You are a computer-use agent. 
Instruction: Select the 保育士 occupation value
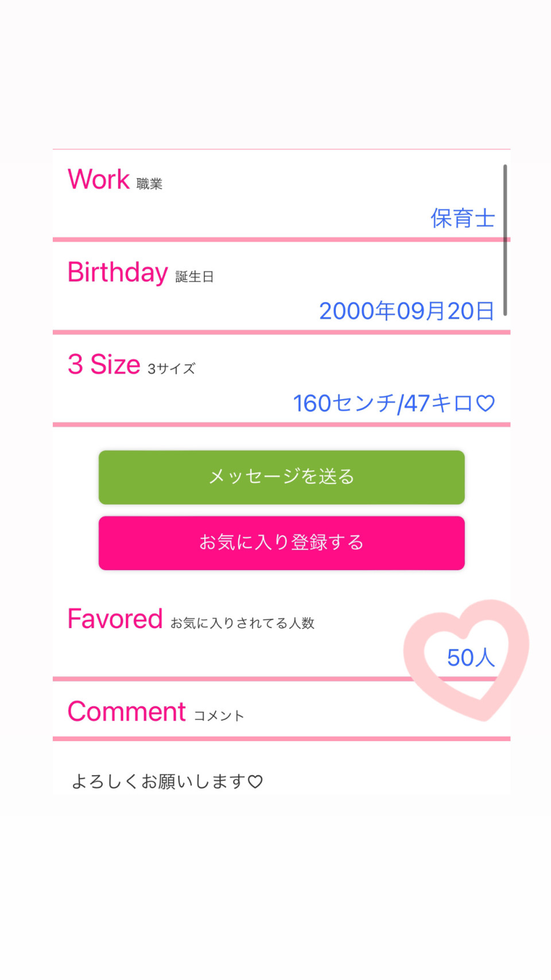click(462, 219)
